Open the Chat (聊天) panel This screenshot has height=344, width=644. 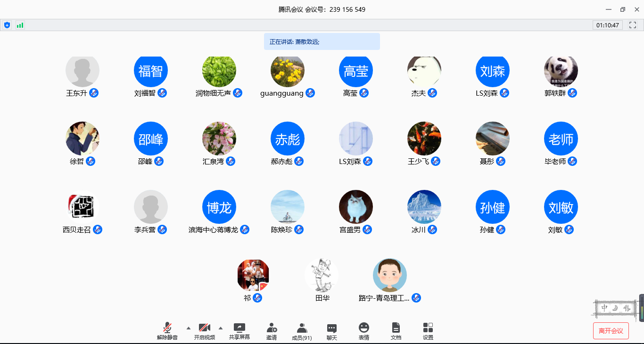[332, 331]
